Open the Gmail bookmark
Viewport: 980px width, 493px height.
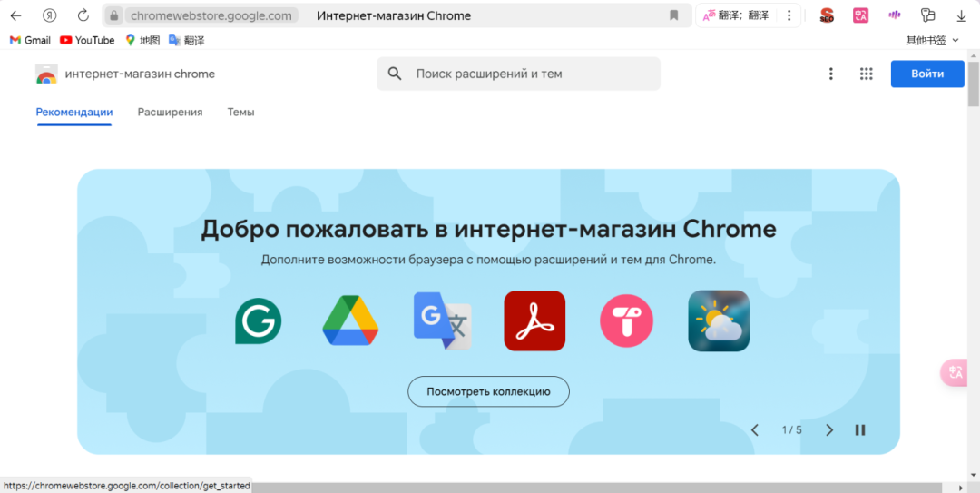pos(30,40)
